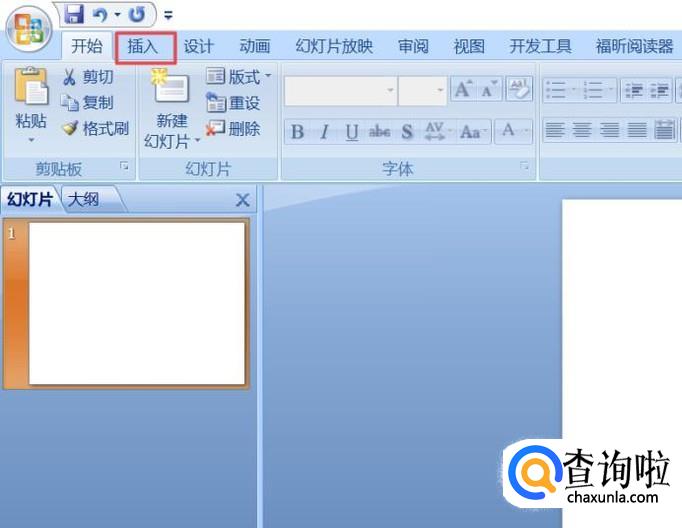Image resolution: width=682 pixels, height=528 pixels.
Task: Activate the 格式刷 format painter
Action: point(95,128)
